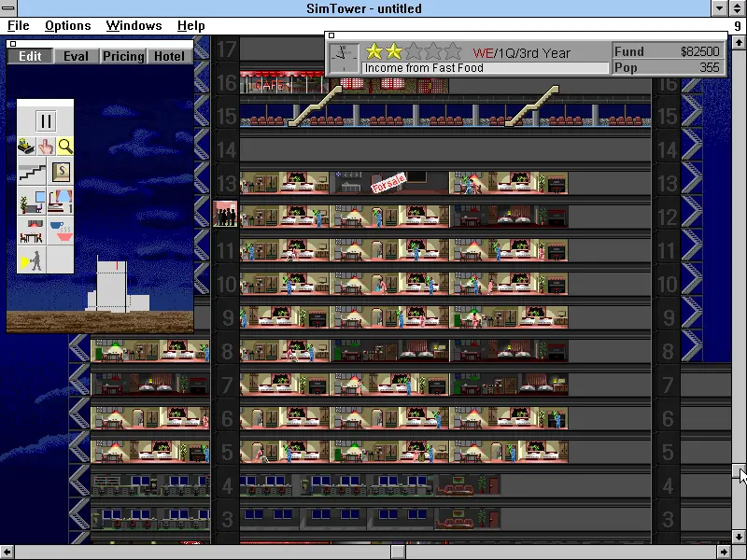
Task: Pick the fast food bowl tool
Action: coord(60,231)
